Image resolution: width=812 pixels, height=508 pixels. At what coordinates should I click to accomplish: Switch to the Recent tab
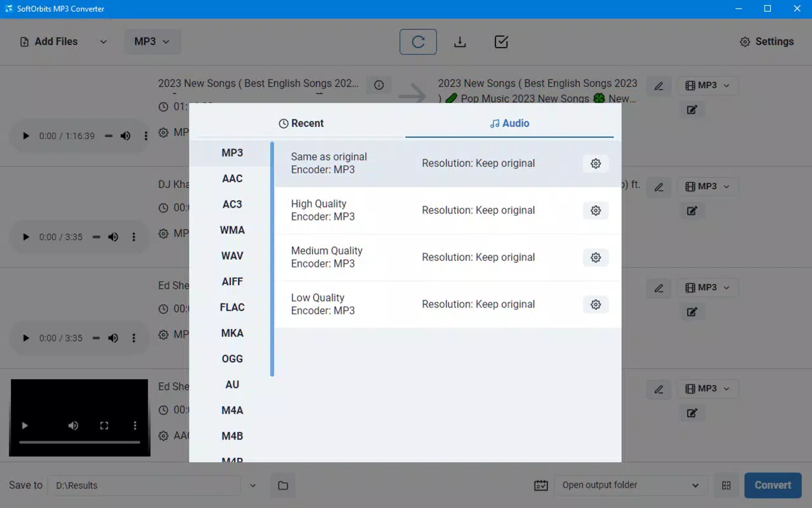[x=301, y=123]
